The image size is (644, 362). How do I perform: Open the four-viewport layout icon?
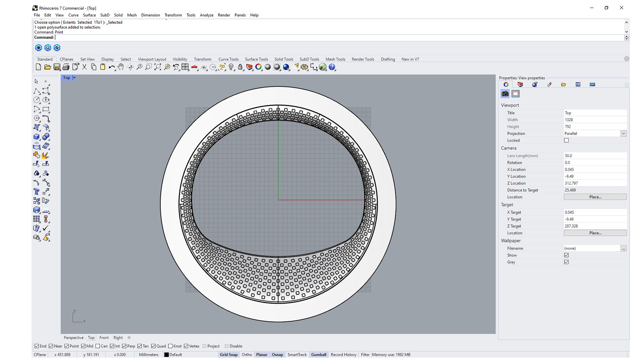(185, 67)
